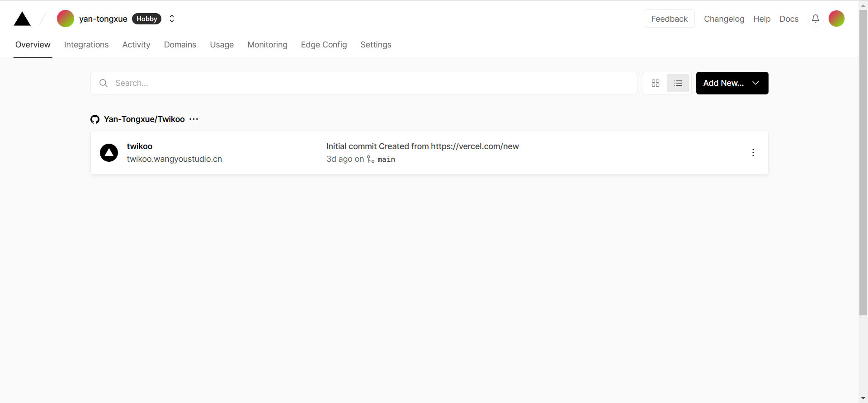Click the Hobby plan badge

click(x=146, y=19)
